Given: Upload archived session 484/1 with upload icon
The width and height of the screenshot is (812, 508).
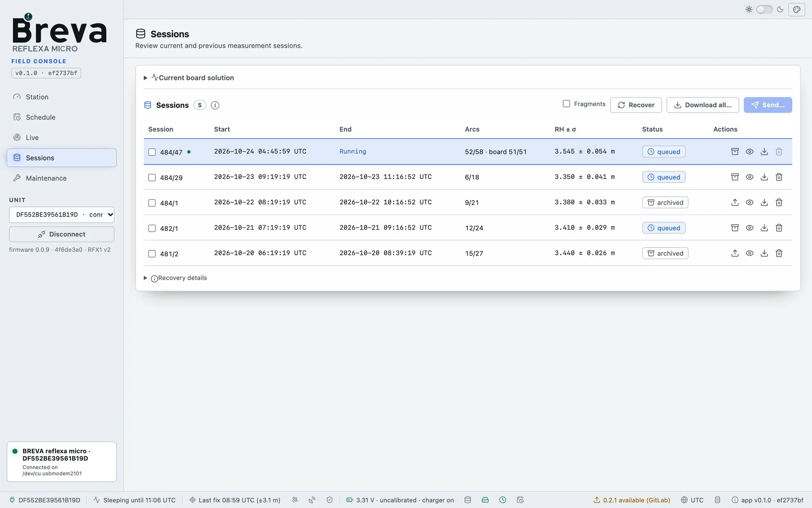Looking at the screenshot, I should tap(735, 202).
